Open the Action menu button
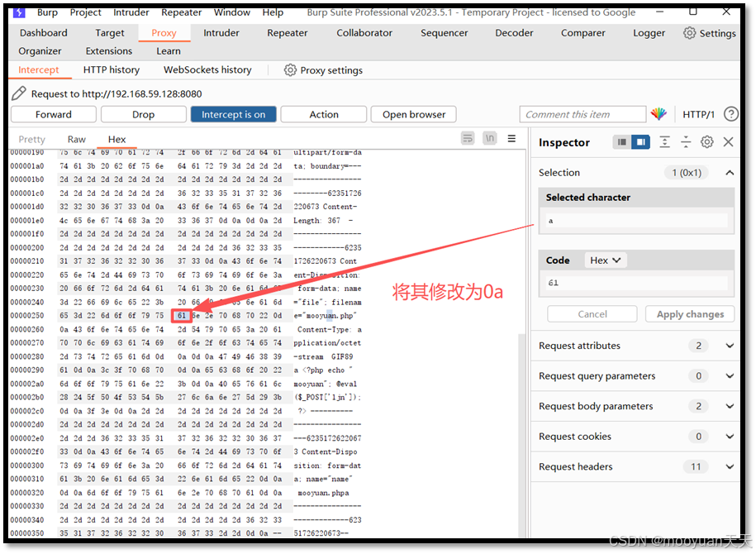Viewport: 756px width, 554px height. (x=324, y=114)
